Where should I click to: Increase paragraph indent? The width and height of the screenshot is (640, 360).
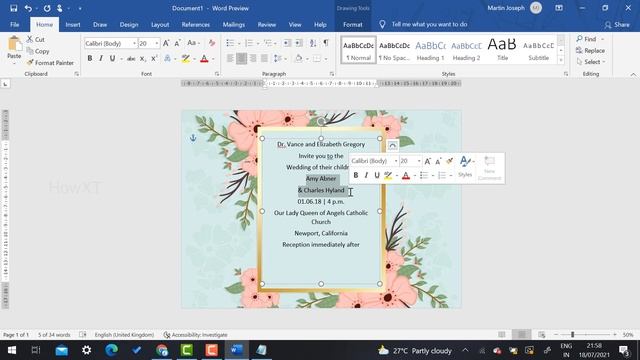click(x=299, y=43)
